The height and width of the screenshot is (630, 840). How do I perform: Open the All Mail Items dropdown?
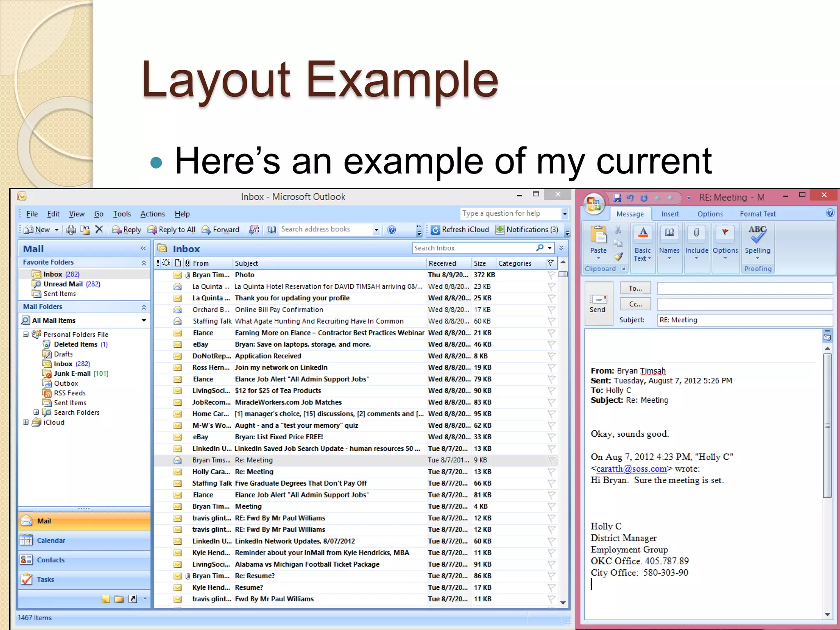(x=144, y=320)
